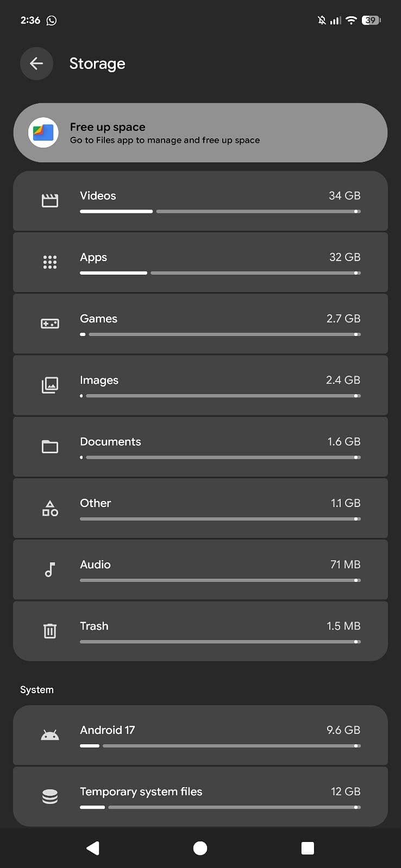The width and height of the screenshot is (401, 868).
Task: Tap the 1.6 GB documents size
Action: pos(344,441)
